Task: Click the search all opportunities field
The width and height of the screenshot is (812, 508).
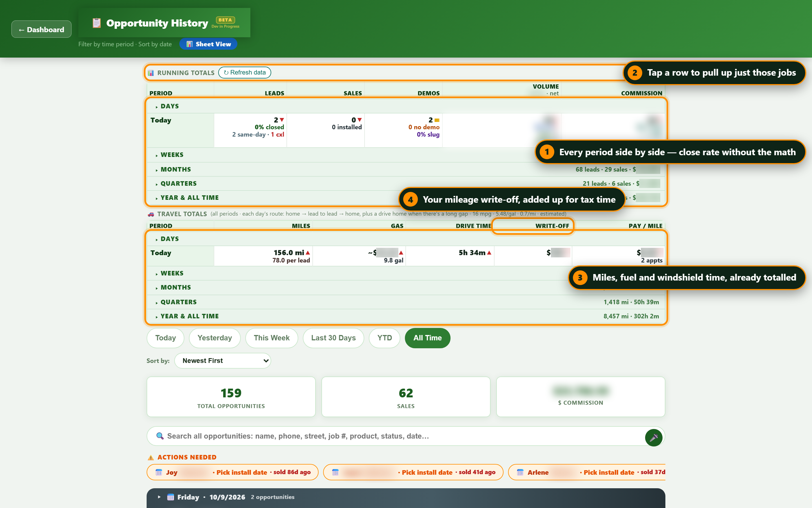Action: pos(406,436)
